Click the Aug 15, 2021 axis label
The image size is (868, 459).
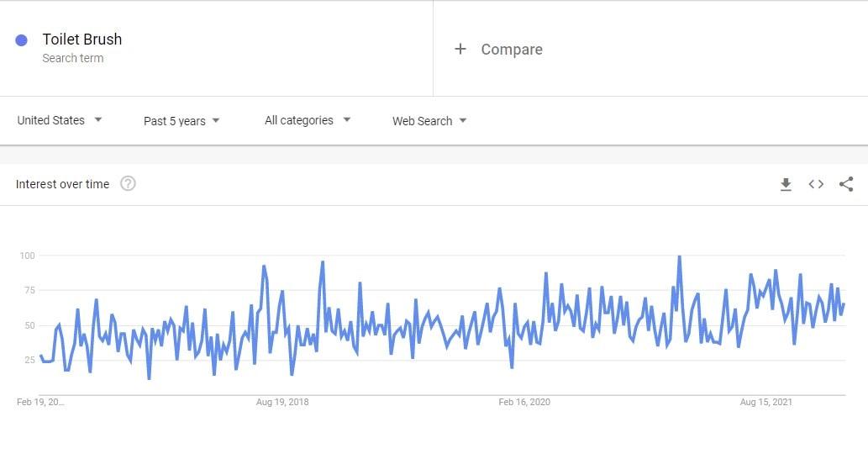pyautogui.click(x=766, y=402)
